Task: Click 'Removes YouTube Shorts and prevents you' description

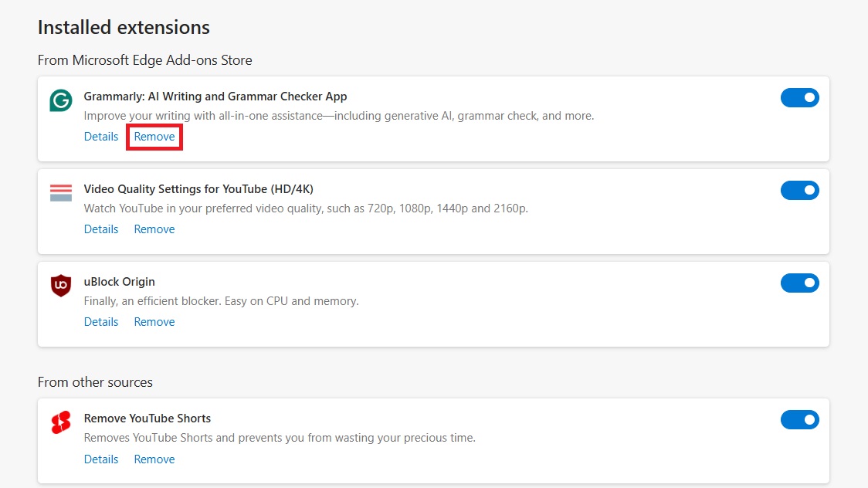Action: click(x=280, y=438)
